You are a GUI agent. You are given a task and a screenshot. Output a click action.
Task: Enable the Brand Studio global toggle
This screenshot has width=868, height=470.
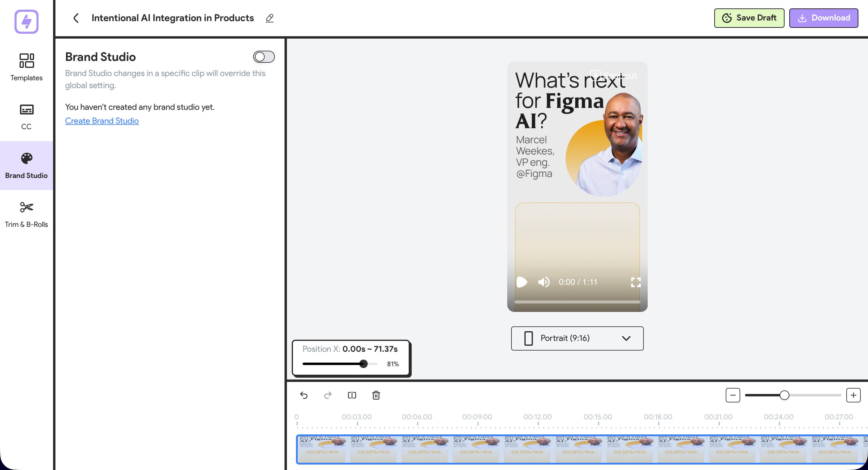[264, 57]
